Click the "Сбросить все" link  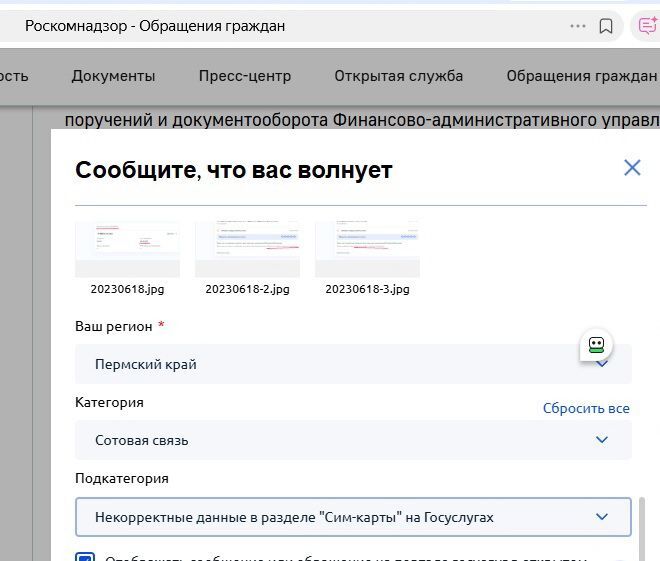click(586, 408)
